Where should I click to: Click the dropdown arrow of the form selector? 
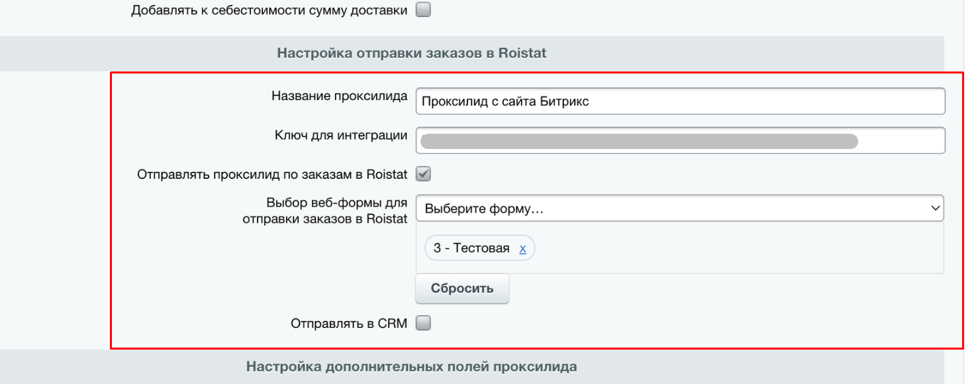(x=935, y=208)
